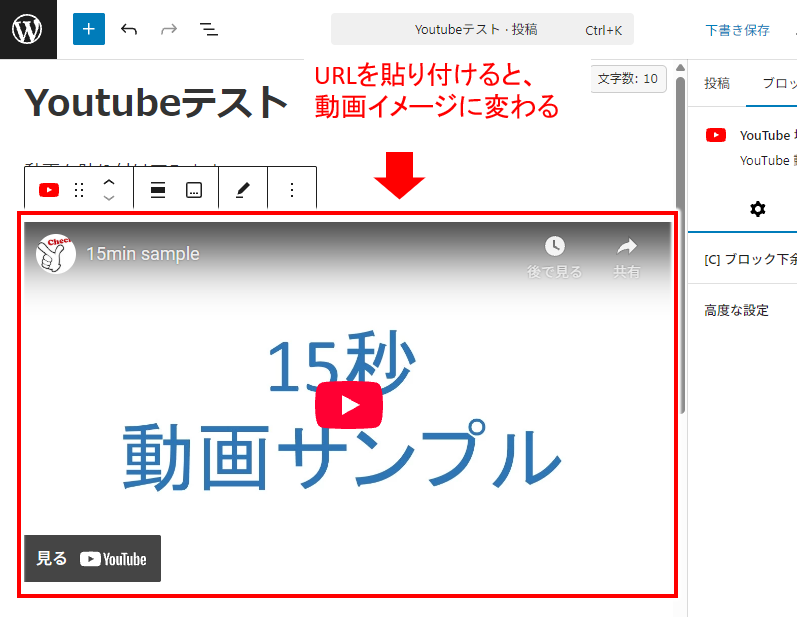Undo the last change

pos(129,29)
